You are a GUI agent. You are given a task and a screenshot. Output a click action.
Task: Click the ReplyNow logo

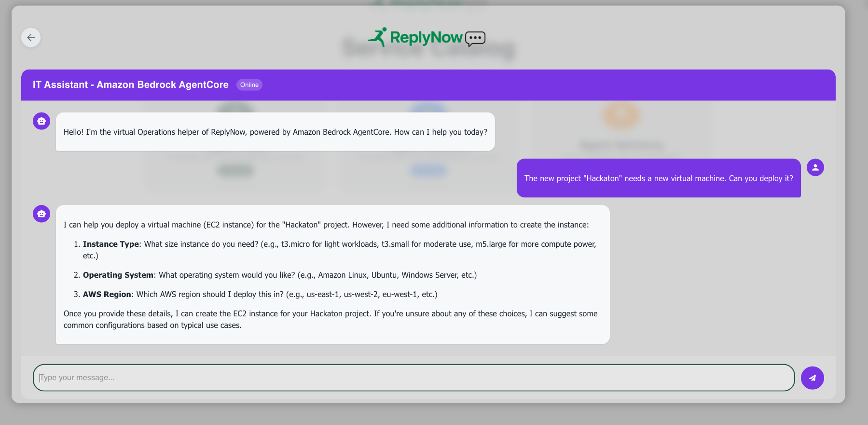(x=427, y=38)
